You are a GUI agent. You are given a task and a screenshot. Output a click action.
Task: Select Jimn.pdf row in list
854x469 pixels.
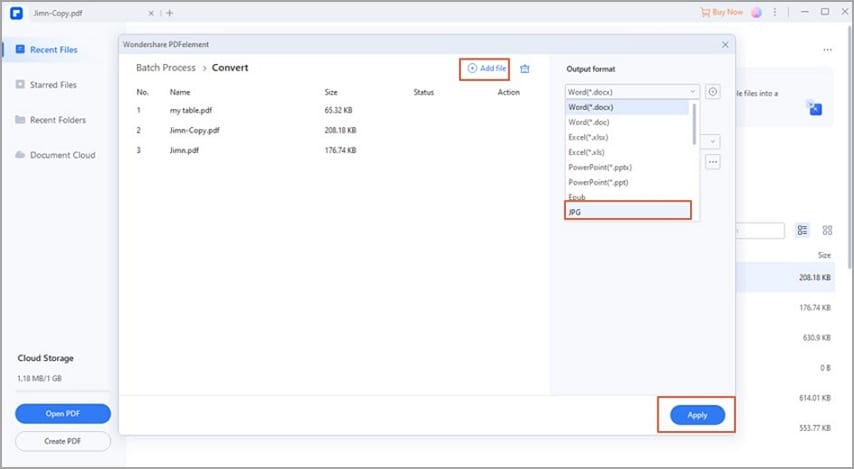(x=332, y=150)
